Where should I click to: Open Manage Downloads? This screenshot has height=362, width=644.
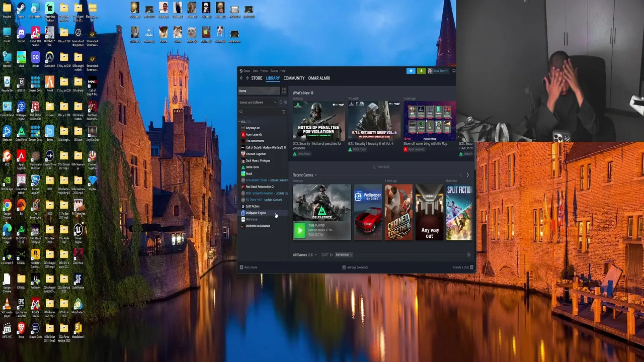pos(355,267)
